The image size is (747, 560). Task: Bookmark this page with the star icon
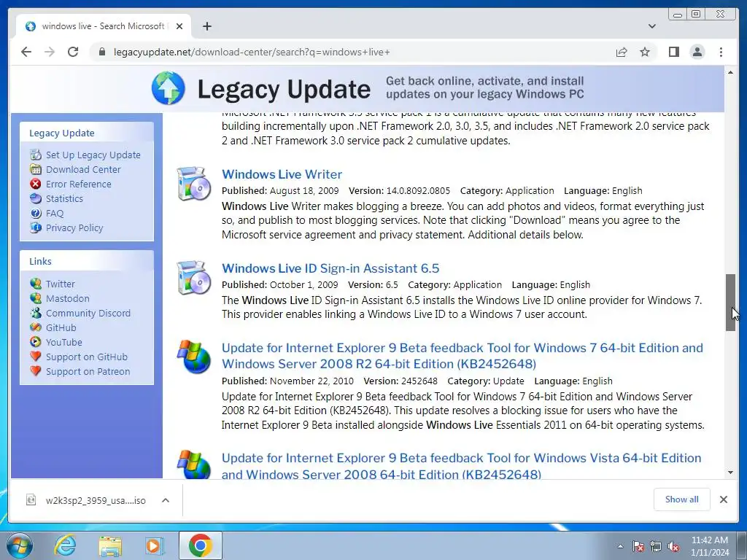coord(645,52)
